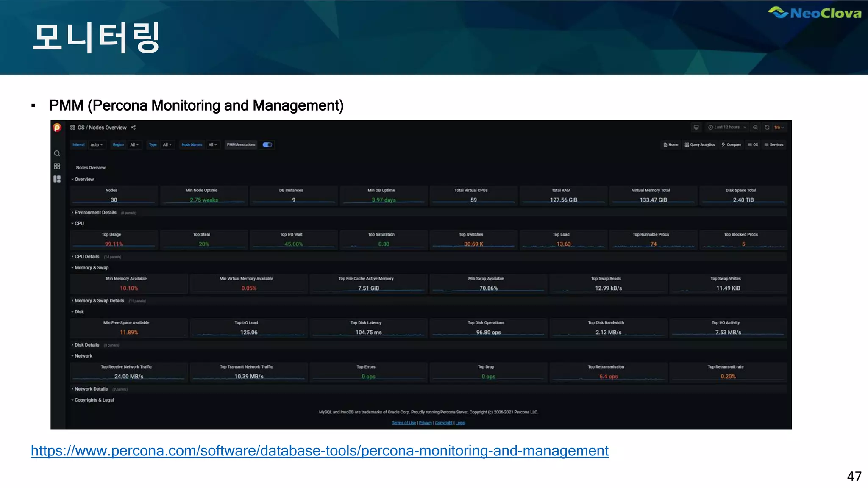Open the Services menu item
The width and height of the screenshot is (868, 488).
point(774,145)
